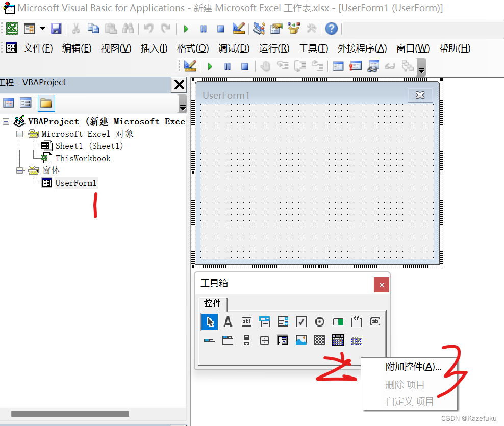Image resolution: width=504 pixels, height=426 pixels.
Task: Click the Step Out debug icon
Action: point(318,66)
